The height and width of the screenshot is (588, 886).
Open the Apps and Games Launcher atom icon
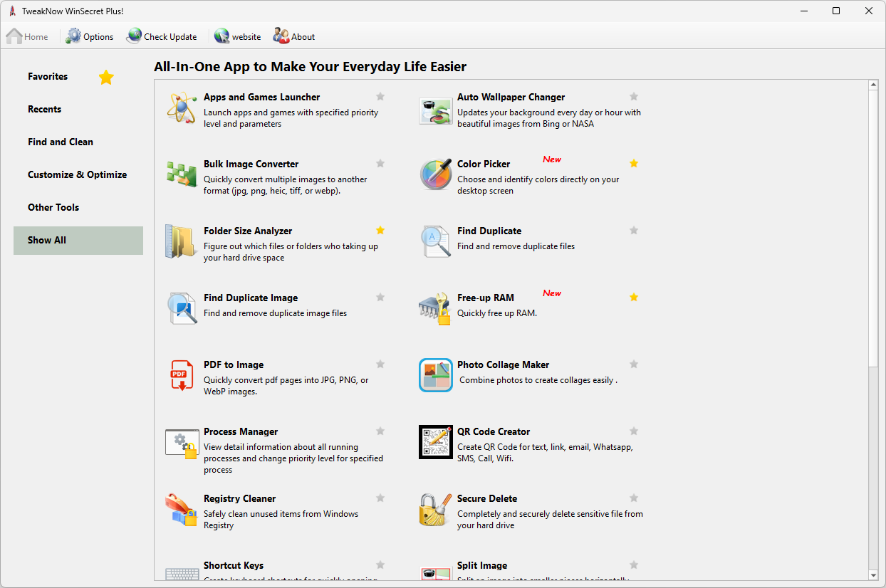[182, 107]
